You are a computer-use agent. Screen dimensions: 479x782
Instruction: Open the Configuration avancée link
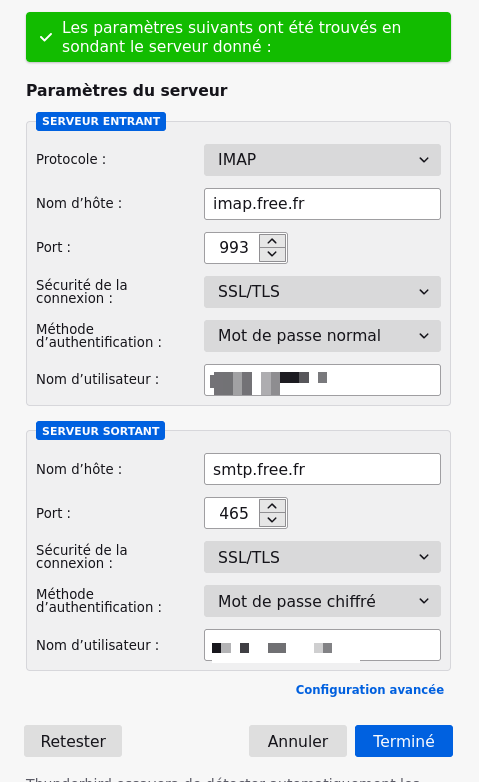(370, 690)
